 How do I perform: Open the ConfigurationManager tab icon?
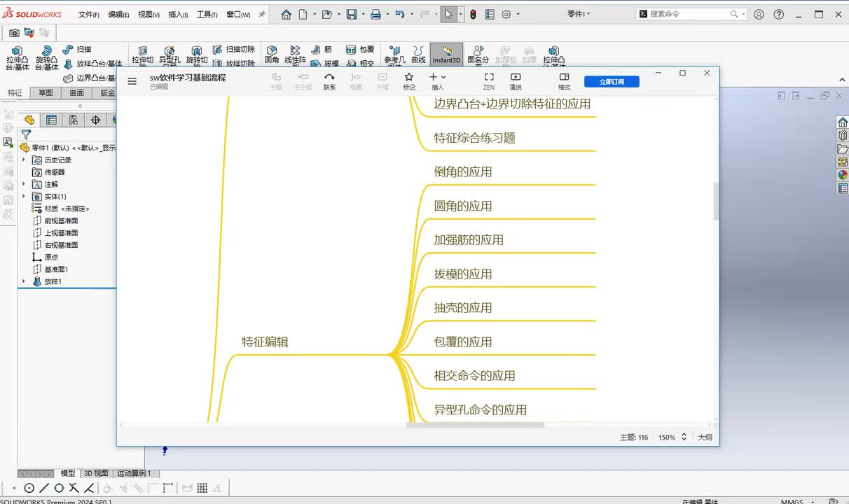point(74,120)
